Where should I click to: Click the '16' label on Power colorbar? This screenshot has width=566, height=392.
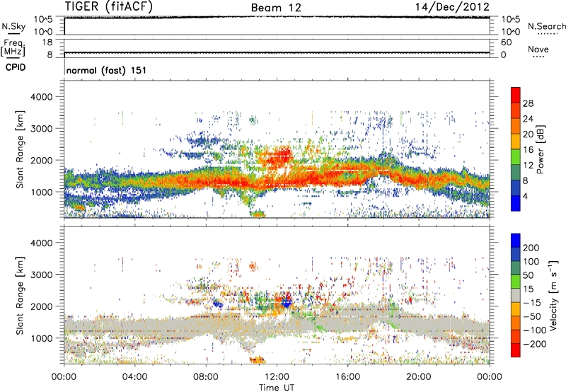528,150
